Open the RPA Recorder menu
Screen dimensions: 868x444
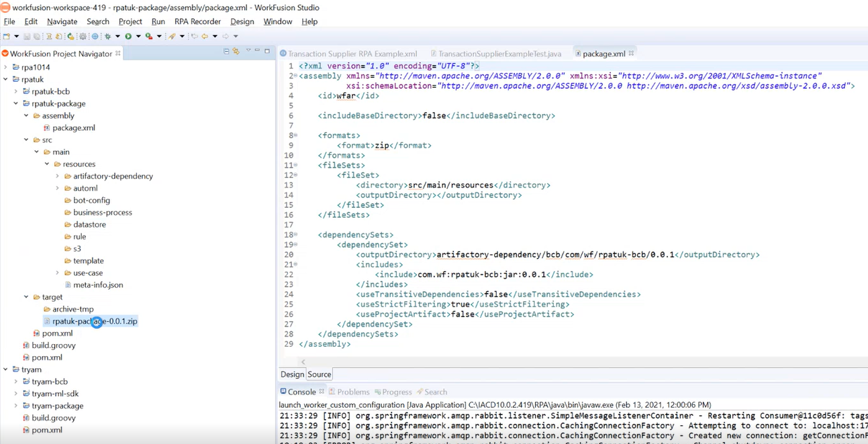pos(197,21)
